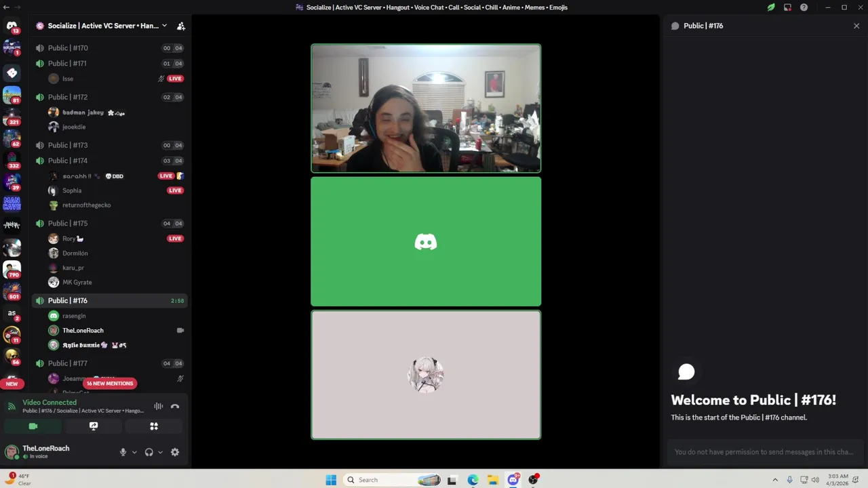Join voice channel Public | #175

108,224
